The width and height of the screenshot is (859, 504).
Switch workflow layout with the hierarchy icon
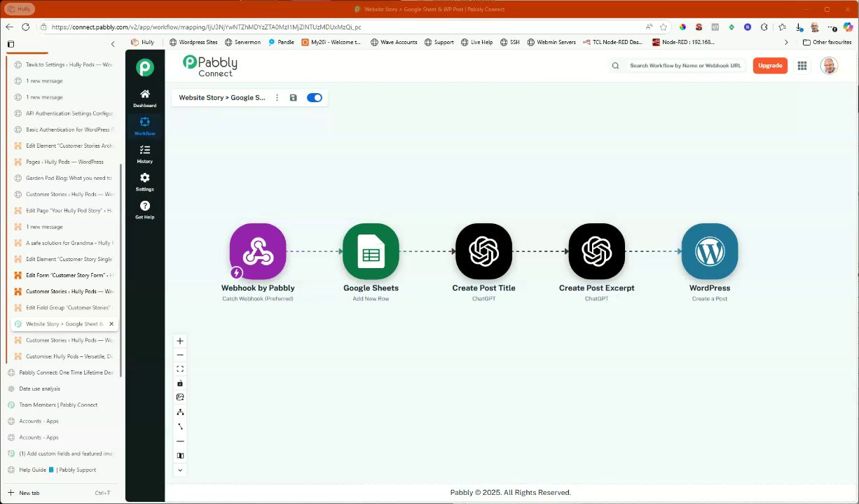(x=180, y=412)
